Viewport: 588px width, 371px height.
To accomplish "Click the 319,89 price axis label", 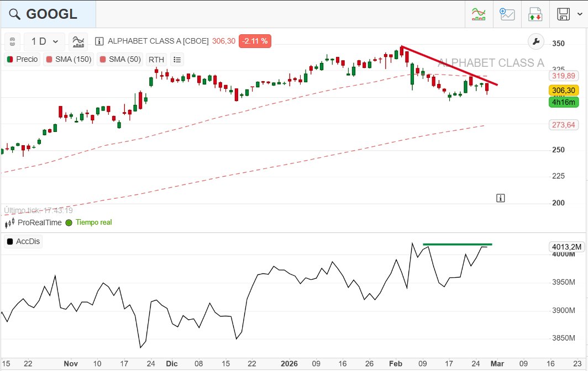I will 564,76.
